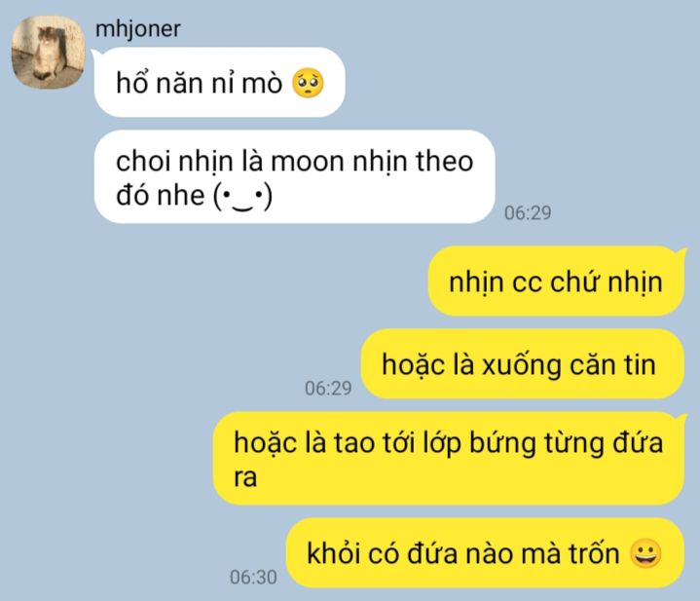Tap the (•‿•) kaomoji text

coord(242,196)
